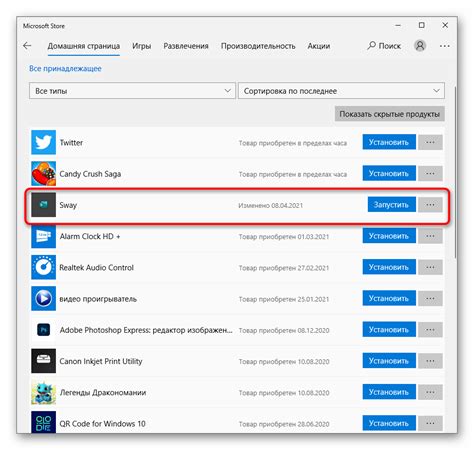The image size is (474, 450).
Task: Click the Realtek Audio Control icon
Action: 43,267
